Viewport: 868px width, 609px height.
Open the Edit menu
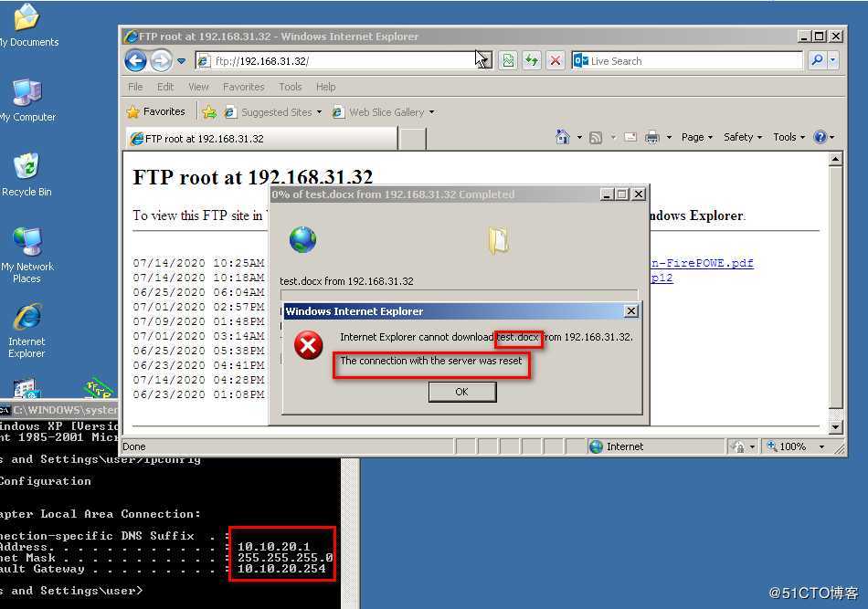pyautogui.click(x=165, y=87)
